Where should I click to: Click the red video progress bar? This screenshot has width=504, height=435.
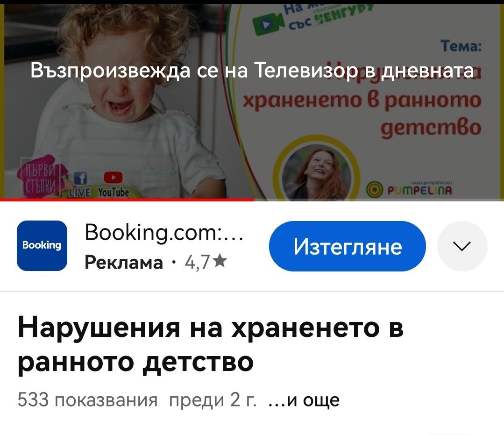(128, 200)
